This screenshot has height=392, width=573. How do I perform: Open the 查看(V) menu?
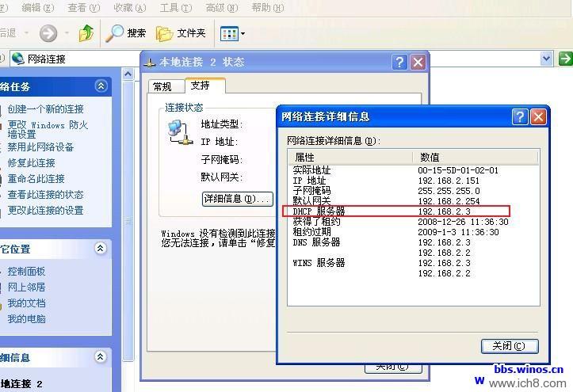(x=83, y=8)
